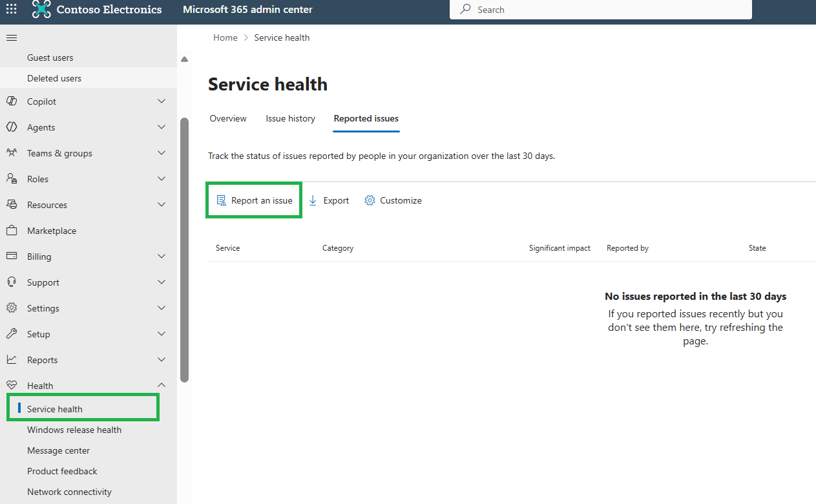
Task: Click the Billing card icon
Action: pyautogui.click(x=12, y=257)
